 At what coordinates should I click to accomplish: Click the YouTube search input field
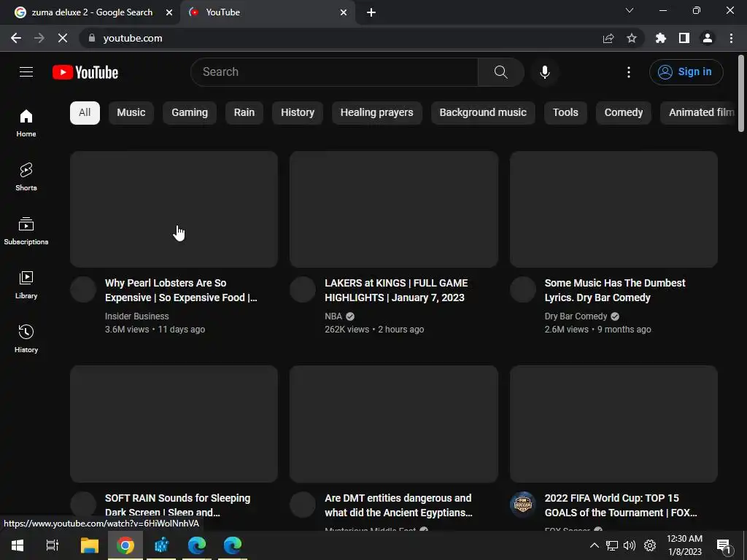[334, 72]
